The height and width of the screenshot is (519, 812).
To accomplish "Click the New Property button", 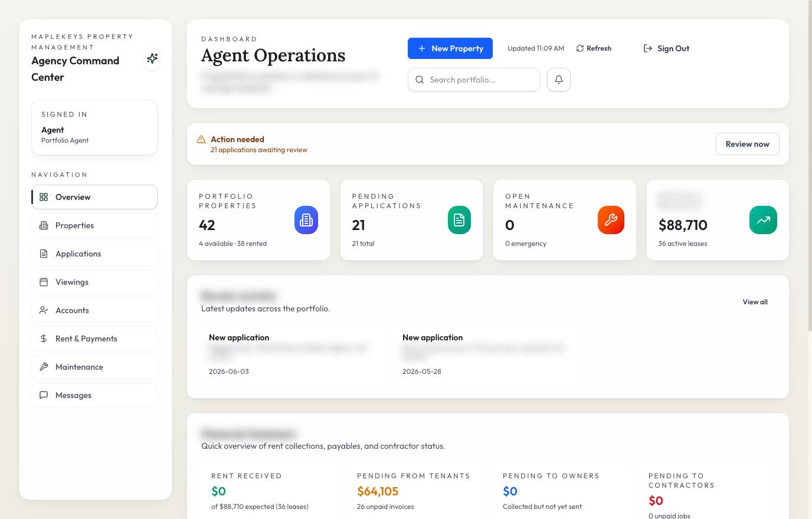I will [450, 48].
